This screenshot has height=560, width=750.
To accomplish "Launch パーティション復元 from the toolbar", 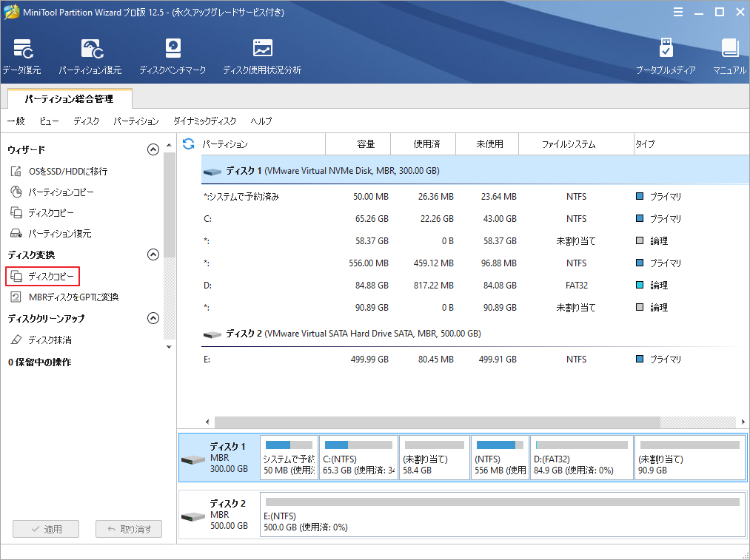I will [x=90, y=56].
